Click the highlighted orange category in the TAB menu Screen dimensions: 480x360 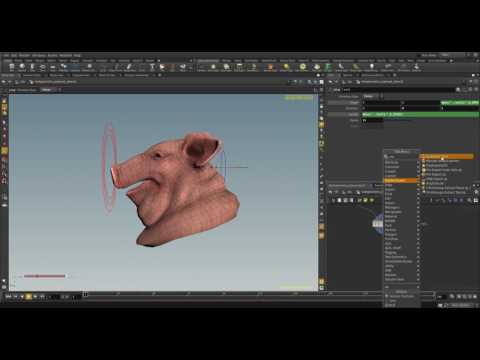(x=400, y=180)
